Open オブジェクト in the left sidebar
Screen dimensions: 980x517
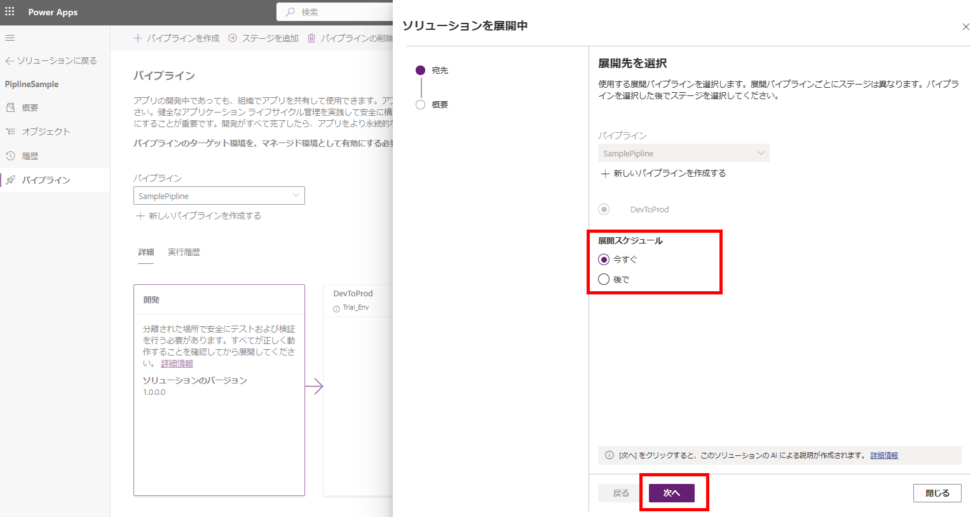(46, 132)
